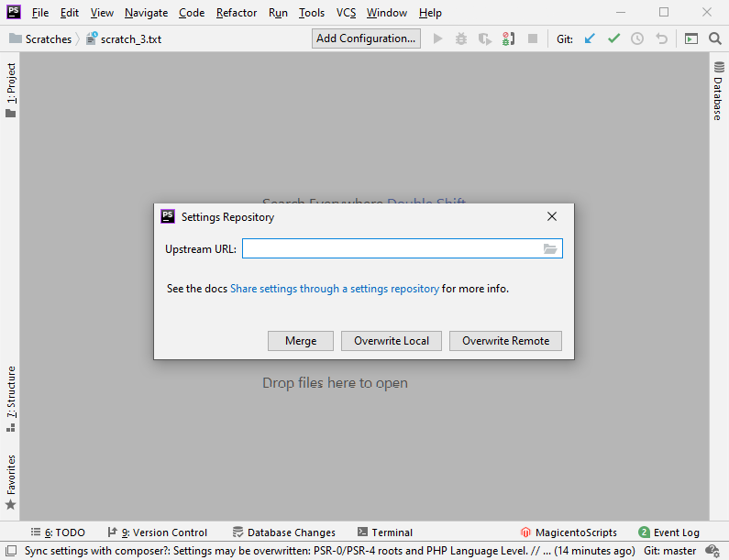Close the Settings Repository dialog
This screenshot has width=729, height=560.
552,216
